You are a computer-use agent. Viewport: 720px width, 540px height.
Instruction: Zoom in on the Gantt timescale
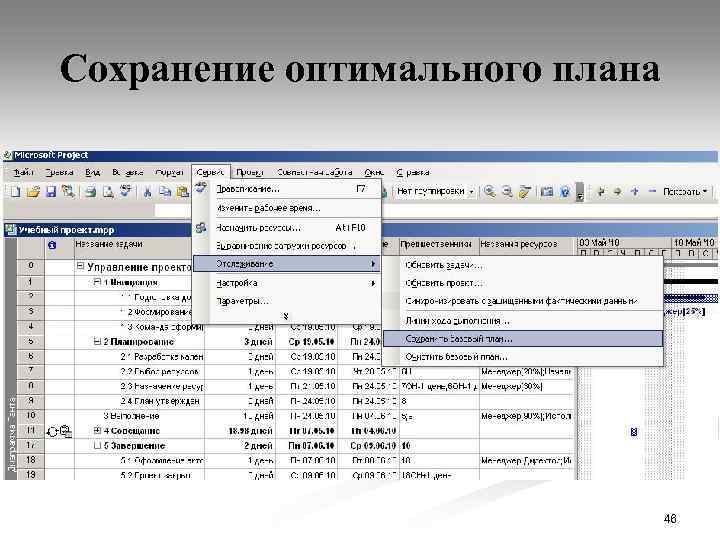click(489, 191)
